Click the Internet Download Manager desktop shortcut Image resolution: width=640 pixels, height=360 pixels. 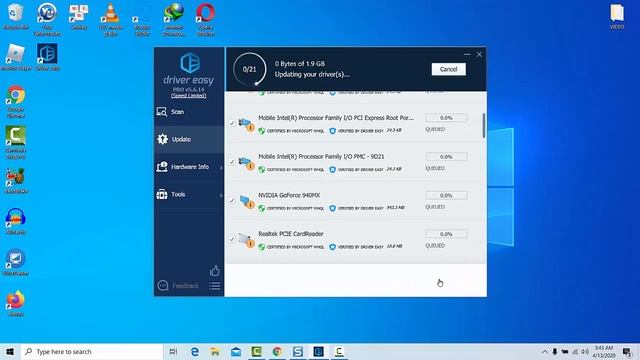point(174,19)
